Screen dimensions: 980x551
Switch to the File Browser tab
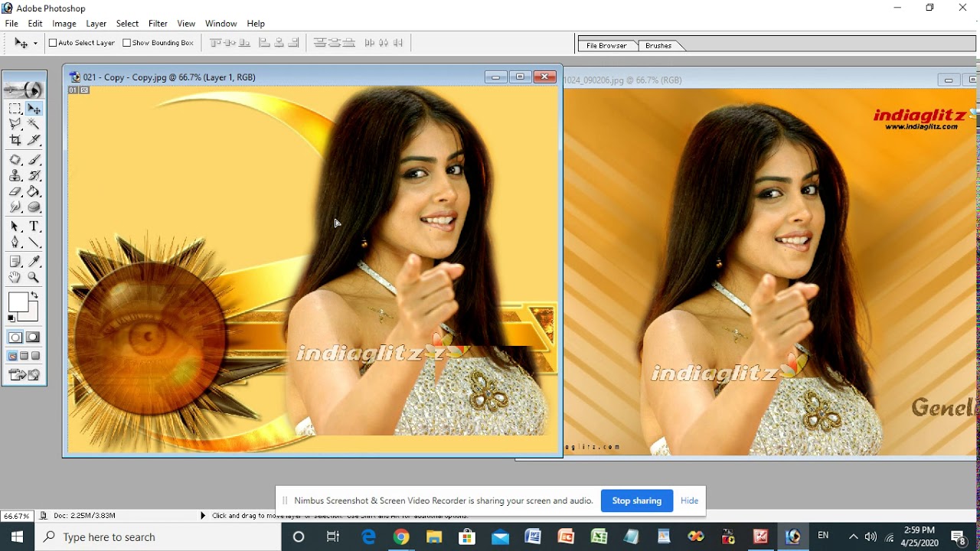click(606, 46)
